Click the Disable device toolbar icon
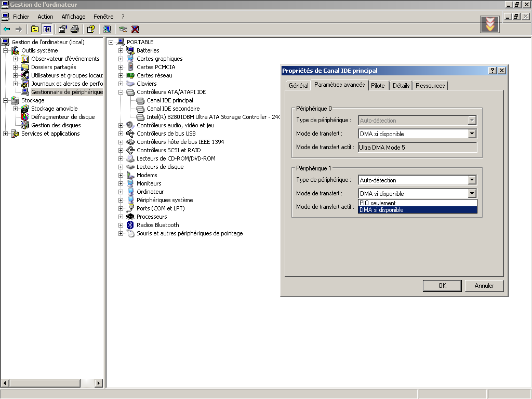This screenshot has height=399, width=532. 123,30
